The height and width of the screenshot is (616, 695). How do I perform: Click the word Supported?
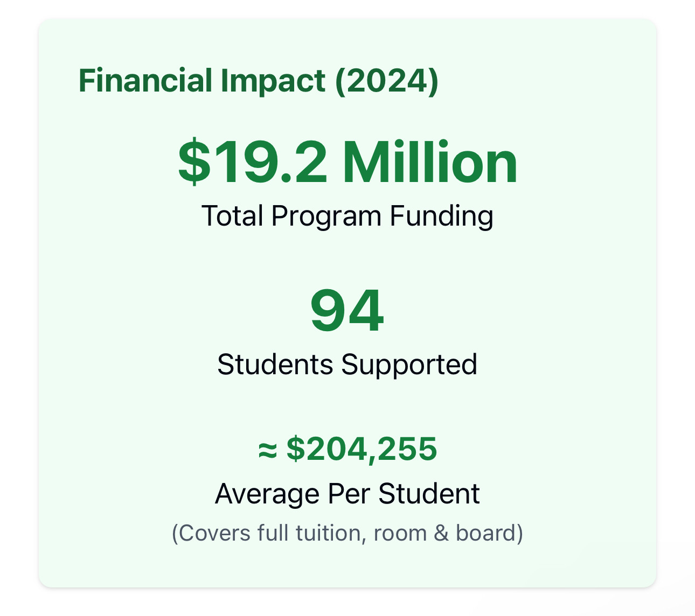(x=409, y=366)
